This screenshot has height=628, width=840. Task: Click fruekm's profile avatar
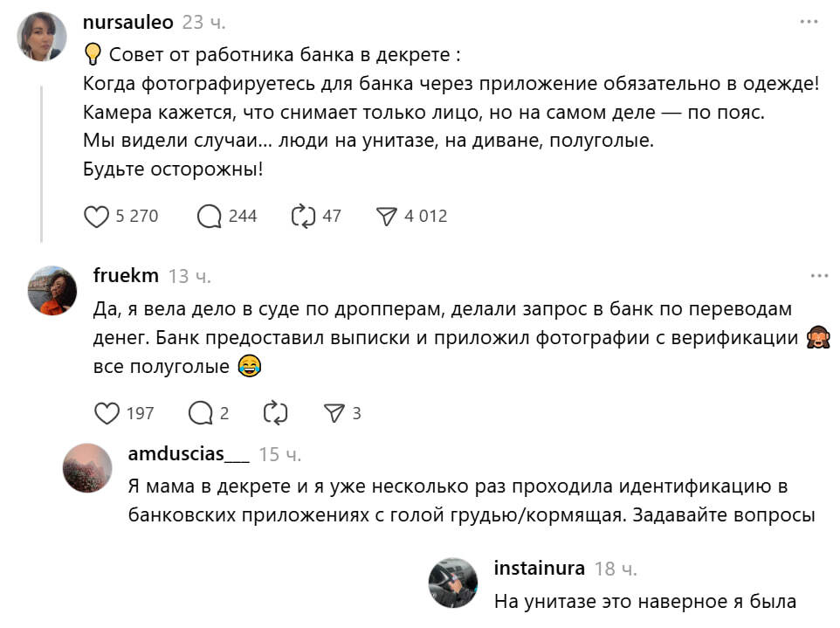(x=52, y=290)
